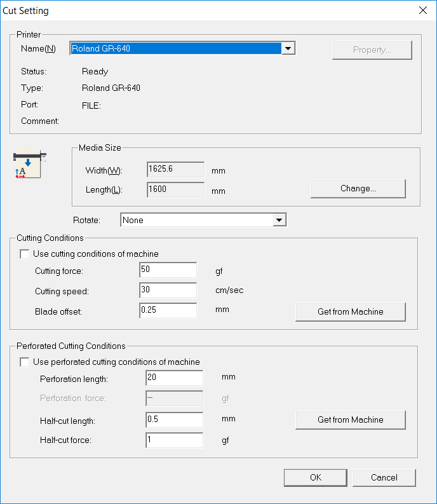437x504 pixels.
Task: Click the Type value Roland GR-640
Action: [111, 88]
